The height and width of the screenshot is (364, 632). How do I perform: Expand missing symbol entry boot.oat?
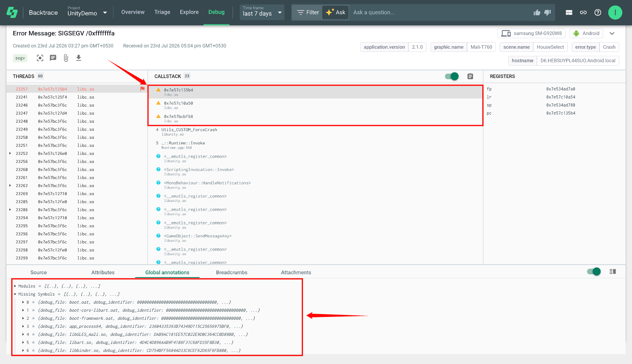[x=23, y=302]
